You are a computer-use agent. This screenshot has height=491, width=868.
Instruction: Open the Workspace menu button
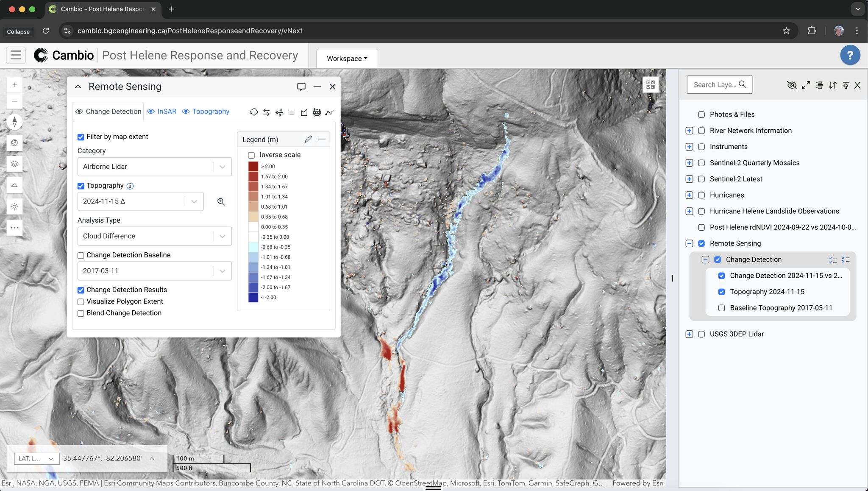pos(347,59)
